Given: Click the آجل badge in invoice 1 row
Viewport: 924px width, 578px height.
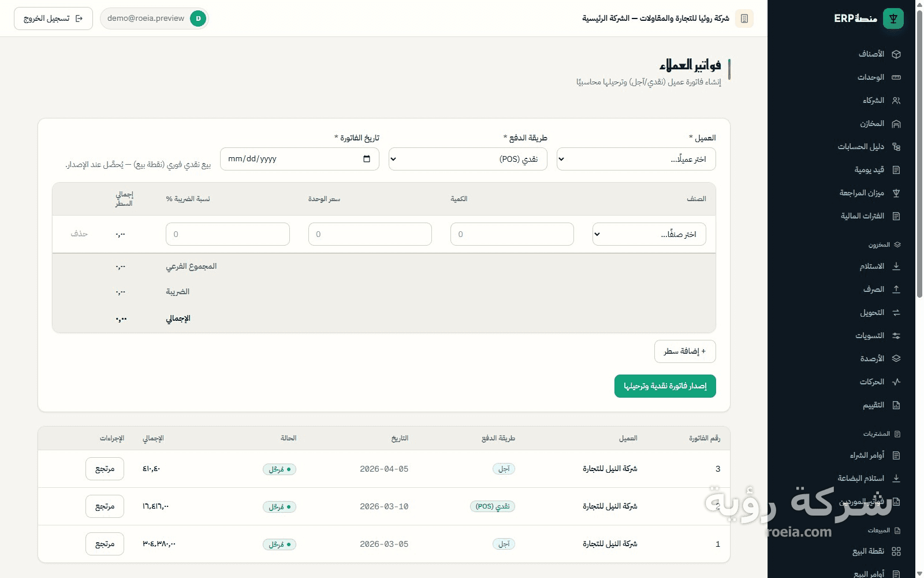Looking at the screenshot, I should point(504,544).
